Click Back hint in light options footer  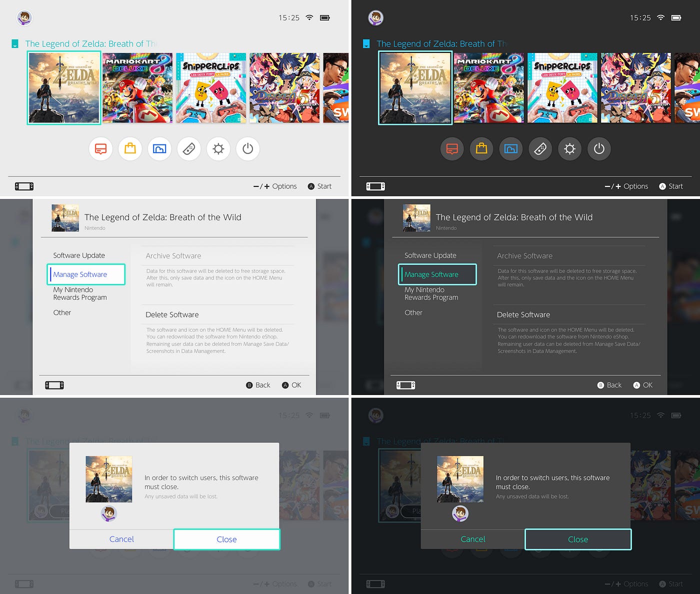258,385
